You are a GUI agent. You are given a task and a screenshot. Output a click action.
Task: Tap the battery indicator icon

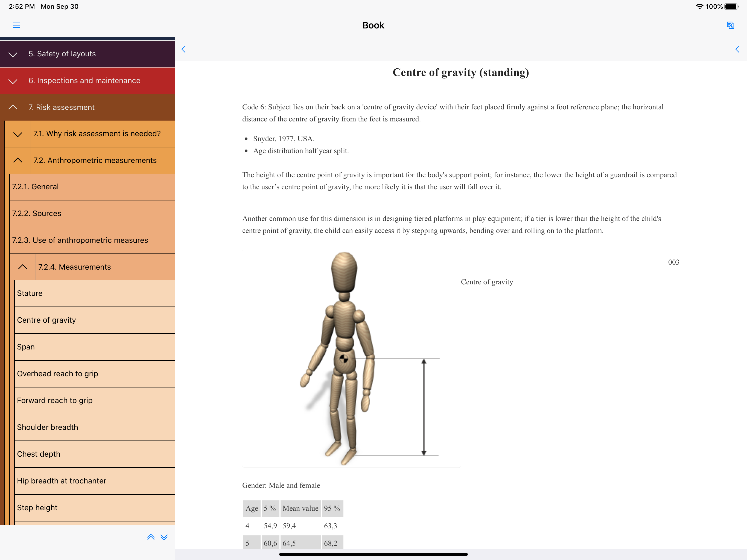(732, 6)
